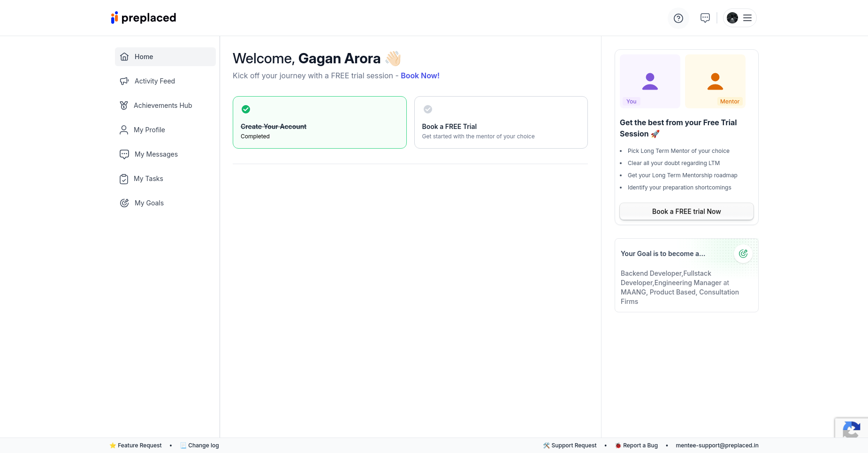Navigate to Achievements Hub
The height and width of the screenshot is (453, 868).
click(162, 106)
